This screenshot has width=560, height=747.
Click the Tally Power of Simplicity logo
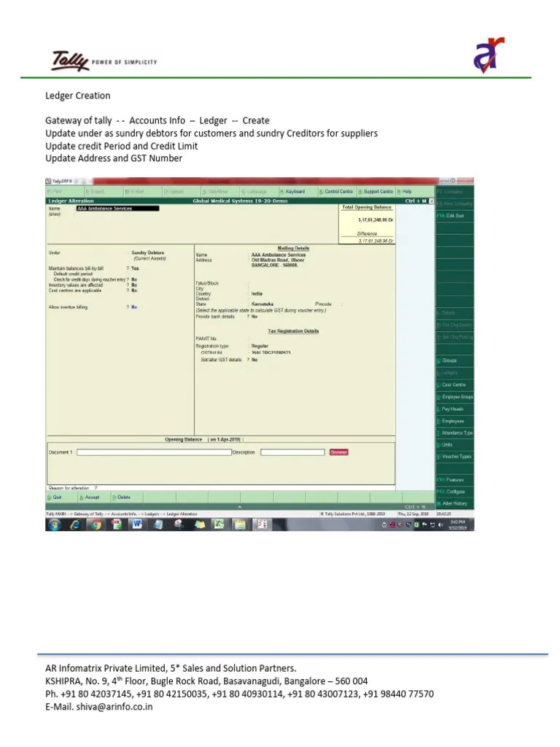[104, 61]
